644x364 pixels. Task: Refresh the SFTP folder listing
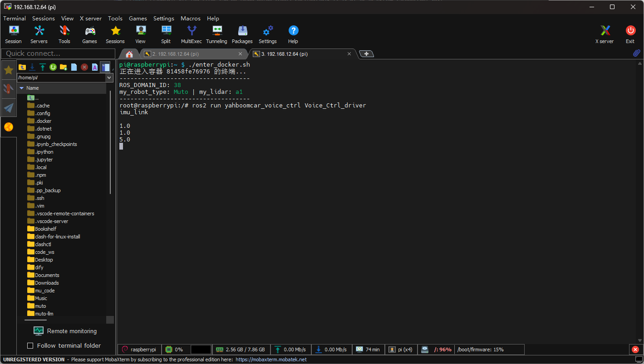[53, 67]
